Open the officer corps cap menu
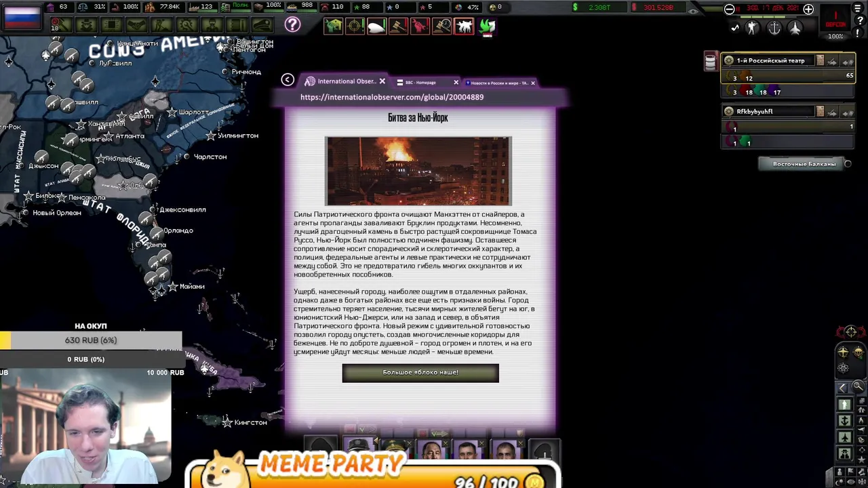Image resolution: width=868 pixels, height=488 pixels. (x=262, y=25)
